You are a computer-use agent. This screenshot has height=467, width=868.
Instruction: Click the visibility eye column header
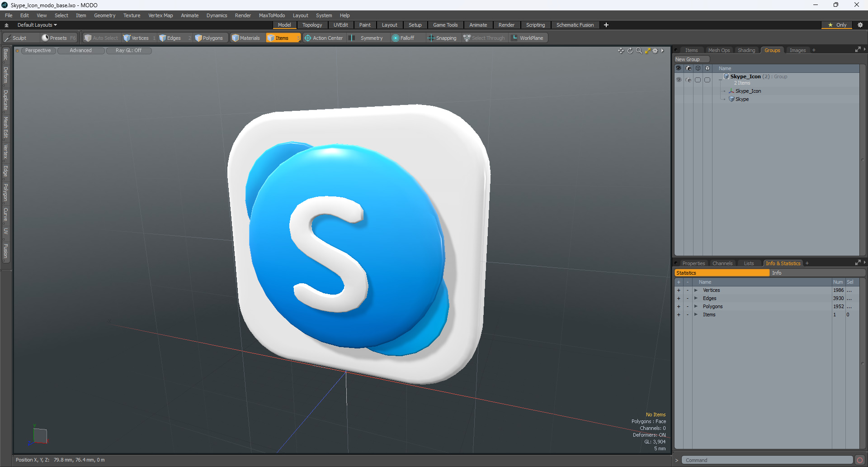679,68
